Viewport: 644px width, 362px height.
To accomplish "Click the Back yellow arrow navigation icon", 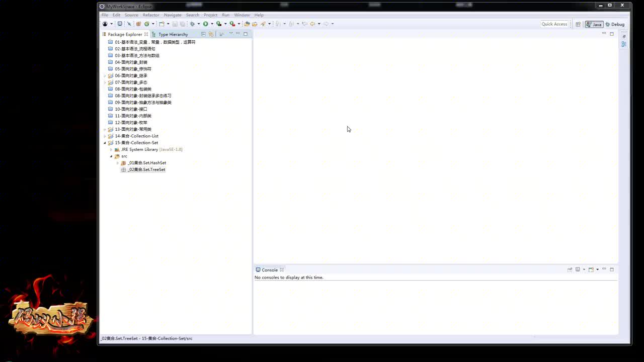I will (x=312, y=24).
